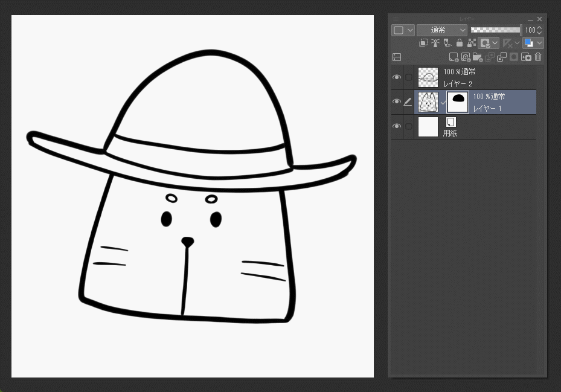Click the new raster layer icon
This screenshot has width=561, height=392.
(x=454, y=57)
